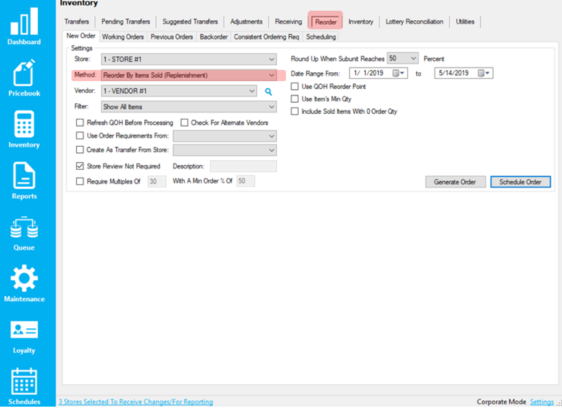Switch to the Receiving tab
Viewport: 562px width, 409px height.
click(x=288, y=22)
